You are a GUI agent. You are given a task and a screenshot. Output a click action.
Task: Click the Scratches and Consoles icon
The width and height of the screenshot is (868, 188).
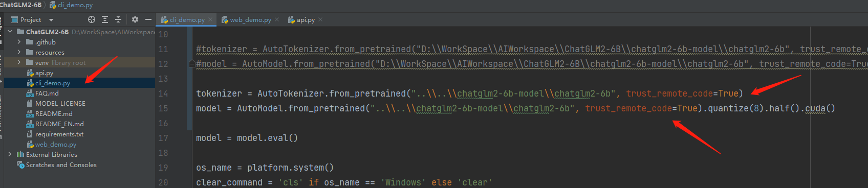20,165
